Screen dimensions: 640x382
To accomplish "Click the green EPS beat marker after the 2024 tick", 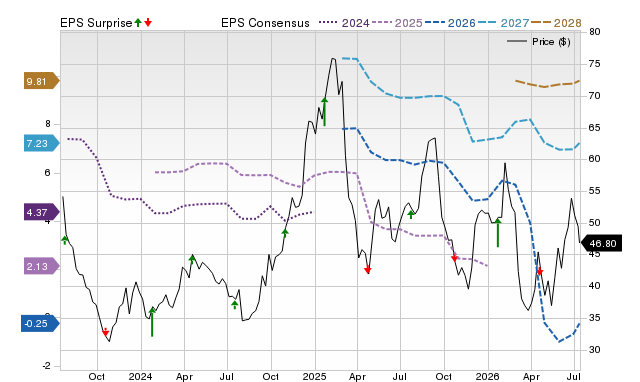I will [152, 322].
